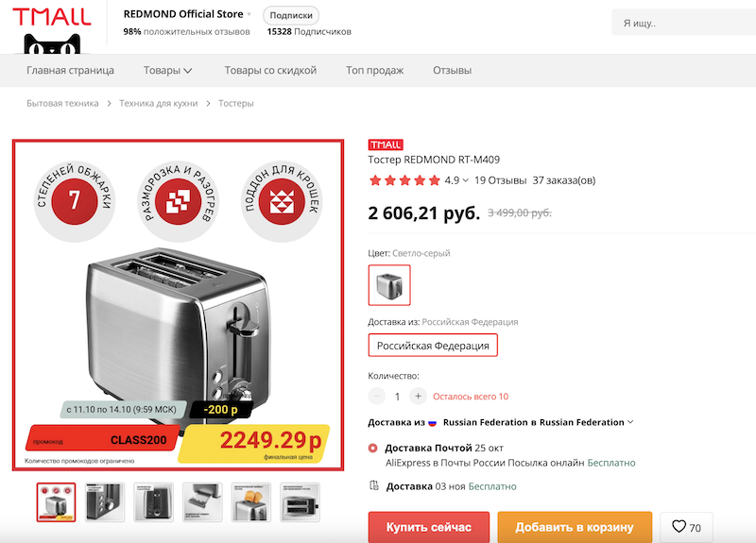Screen dimensions: 756x543
Task: Click the five-star rating icons
Action: point(404,180)
